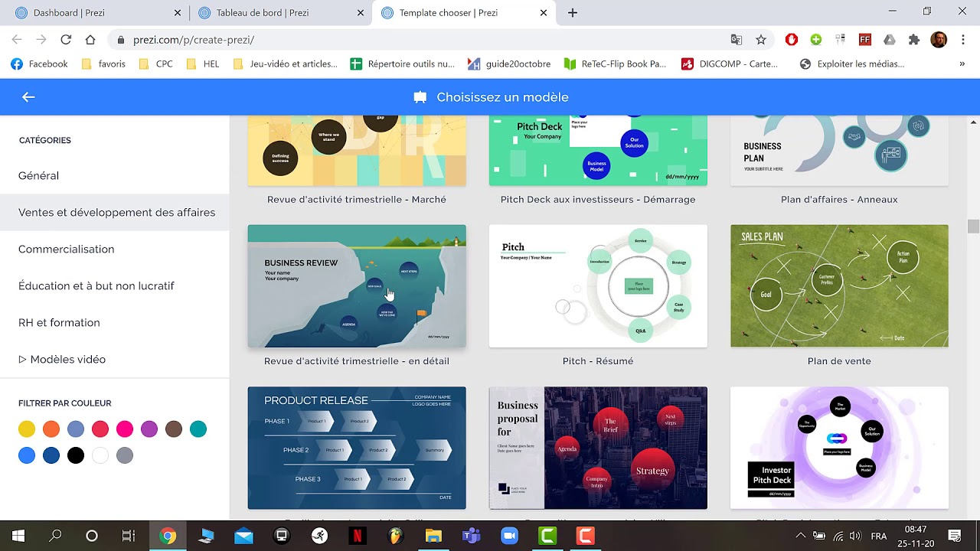
Task: Select the Général category
Action: 38,175
